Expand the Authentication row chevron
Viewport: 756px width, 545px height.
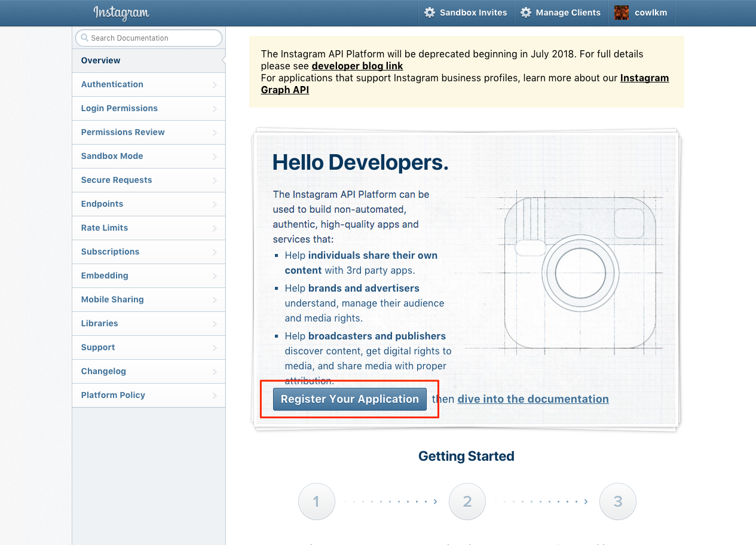click(215, 85)
